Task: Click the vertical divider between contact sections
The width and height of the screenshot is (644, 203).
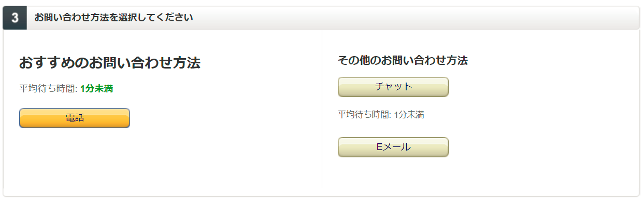Action: tap(322, 109)
